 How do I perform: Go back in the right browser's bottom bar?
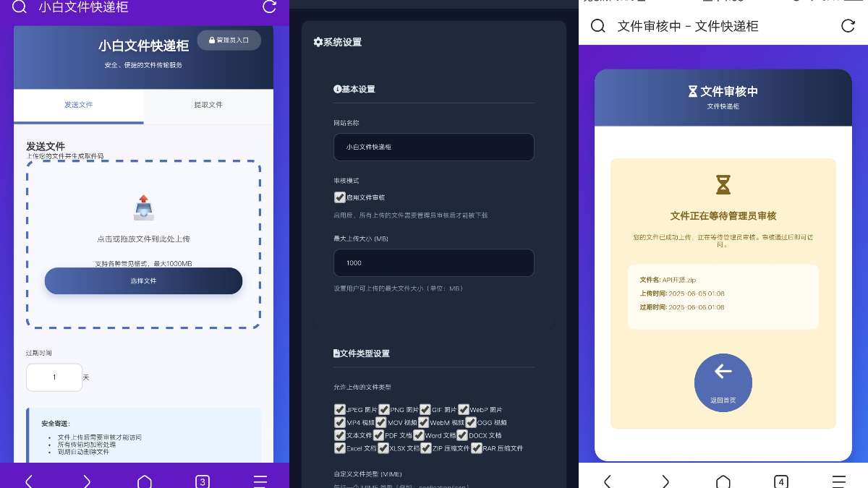click(608, 481)
